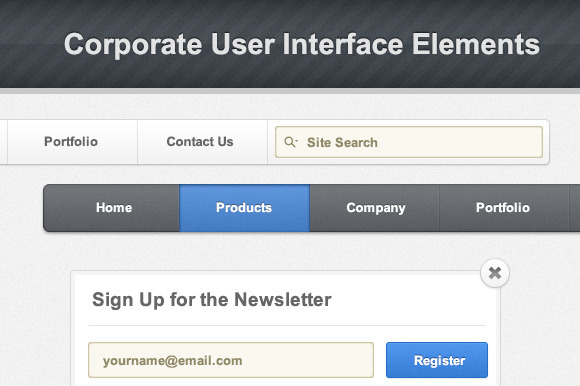The width and height of the screenshot is (580, 386).
Task: Focus the Site Search field
Action: [x=409, y=142]
